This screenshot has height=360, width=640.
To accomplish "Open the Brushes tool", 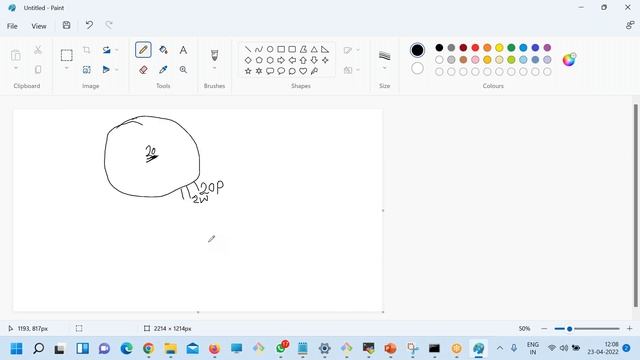I will [x=214, y=55].
